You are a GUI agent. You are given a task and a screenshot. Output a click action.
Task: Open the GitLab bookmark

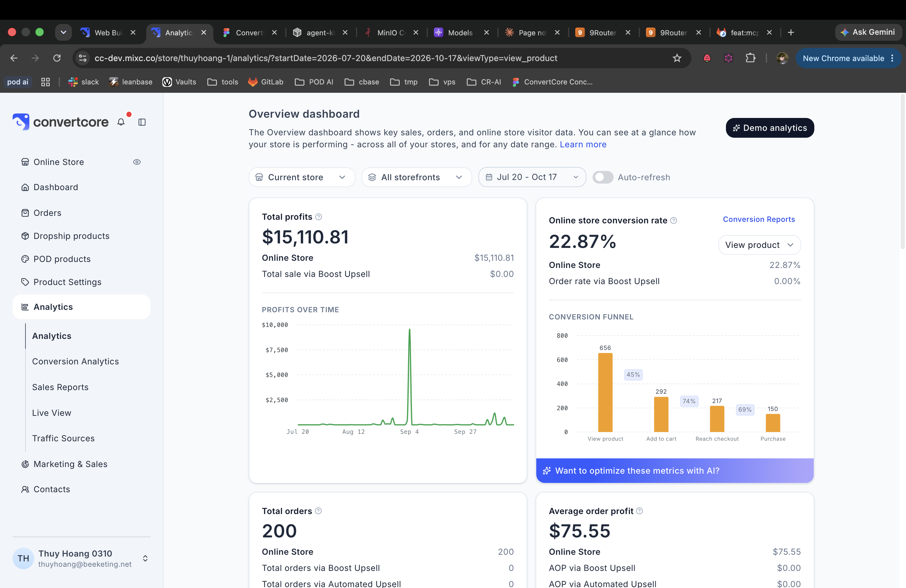pos(266,82)
